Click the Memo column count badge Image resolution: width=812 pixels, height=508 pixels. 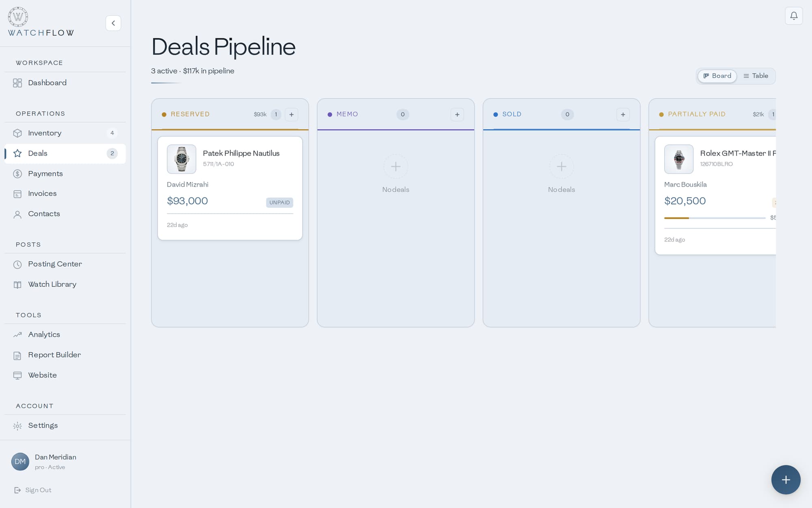(402, 115)
